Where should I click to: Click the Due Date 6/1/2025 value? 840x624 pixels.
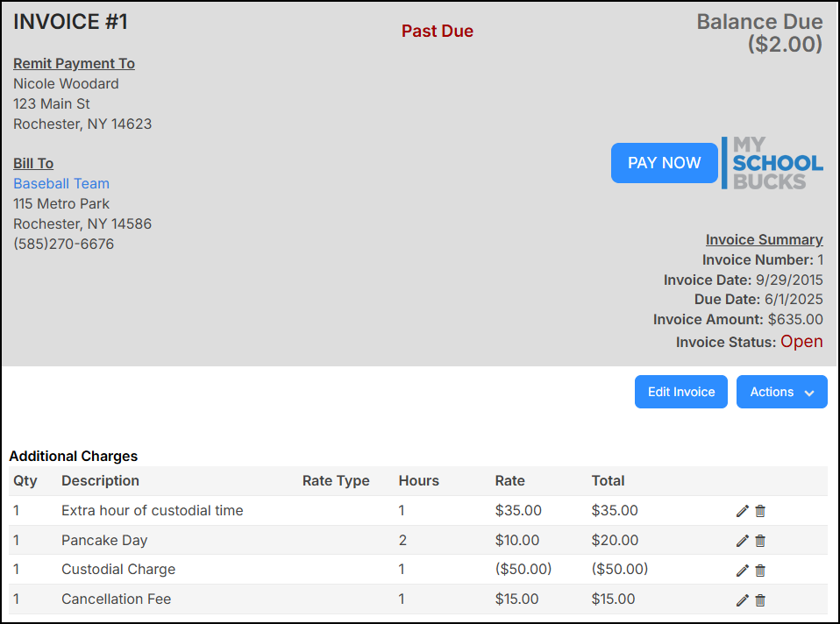tap(794, 299)
